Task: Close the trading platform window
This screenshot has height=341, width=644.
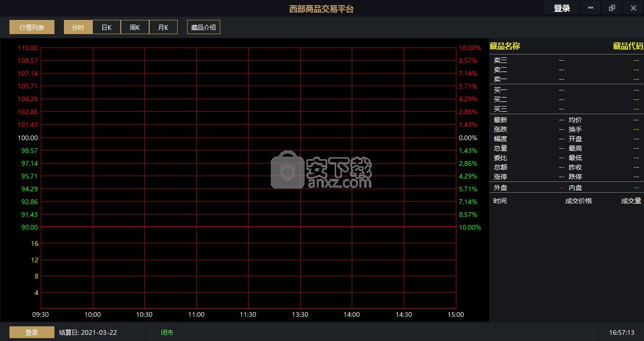Action: 633,8
